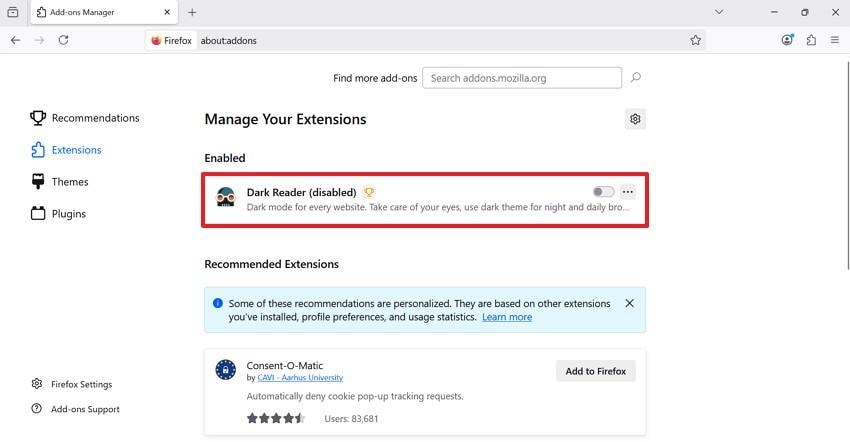
Task: Click the Find more add-ons label
Action: (x=375, y=78)
